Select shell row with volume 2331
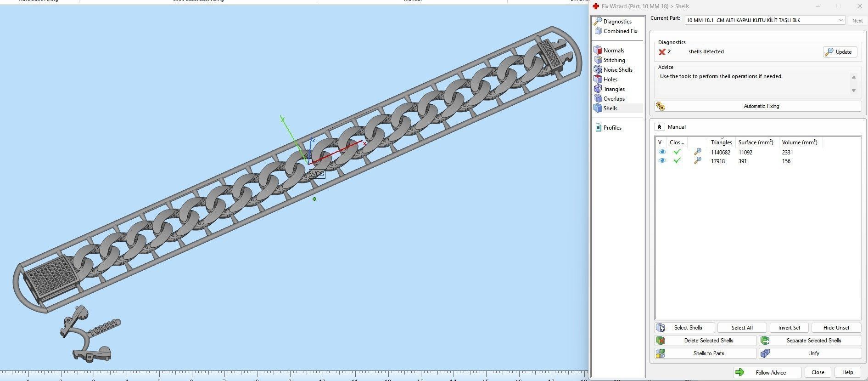The width and height of the screenshot is (868, 381). [758, 152]
